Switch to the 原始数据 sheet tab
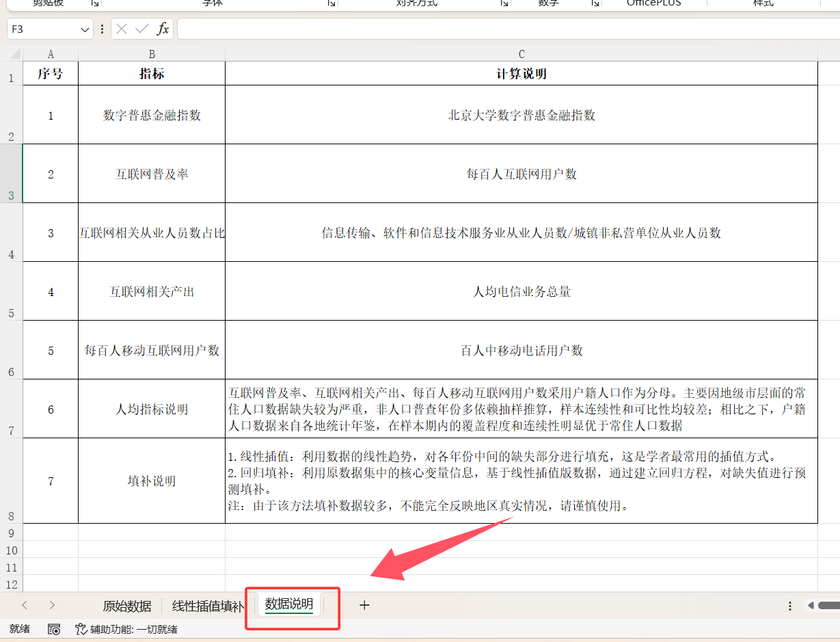Screen dimensions: 840x642 [127, 606]
